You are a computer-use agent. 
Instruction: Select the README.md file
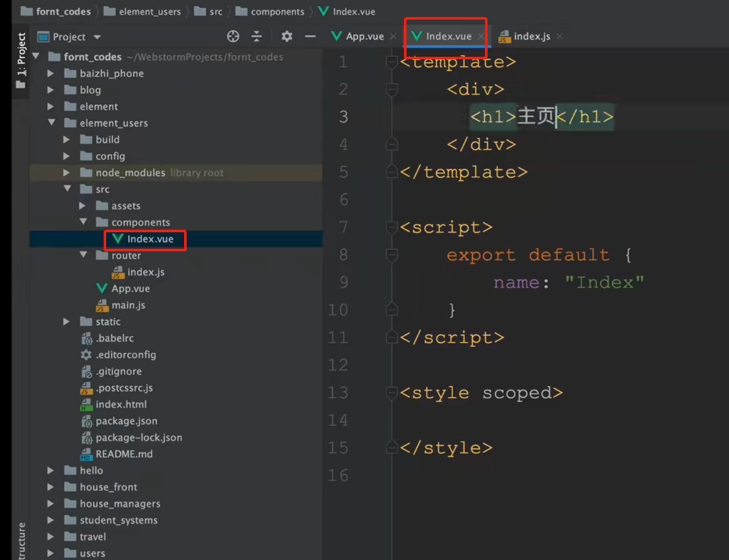[117, 454]
